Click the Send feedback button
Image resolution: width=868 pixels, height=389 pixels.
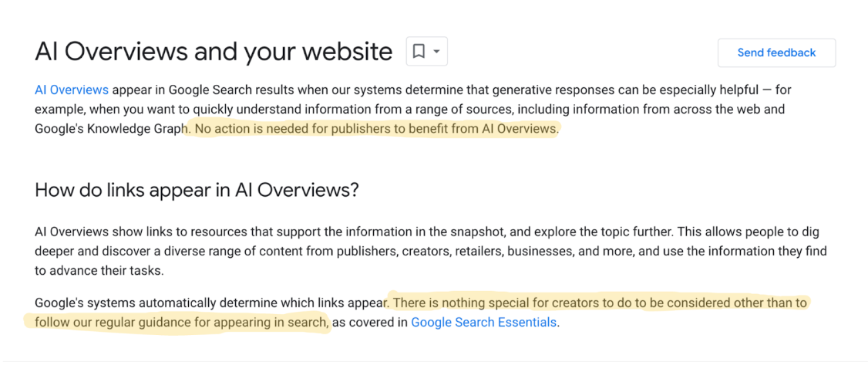coord(777,52)
